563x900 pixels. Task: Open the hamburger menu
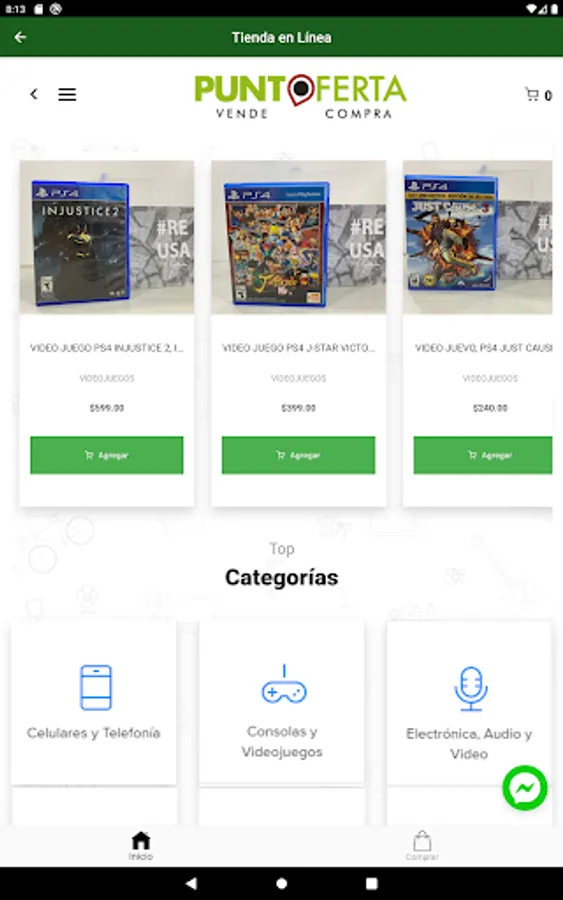click(x=67, y=94)
